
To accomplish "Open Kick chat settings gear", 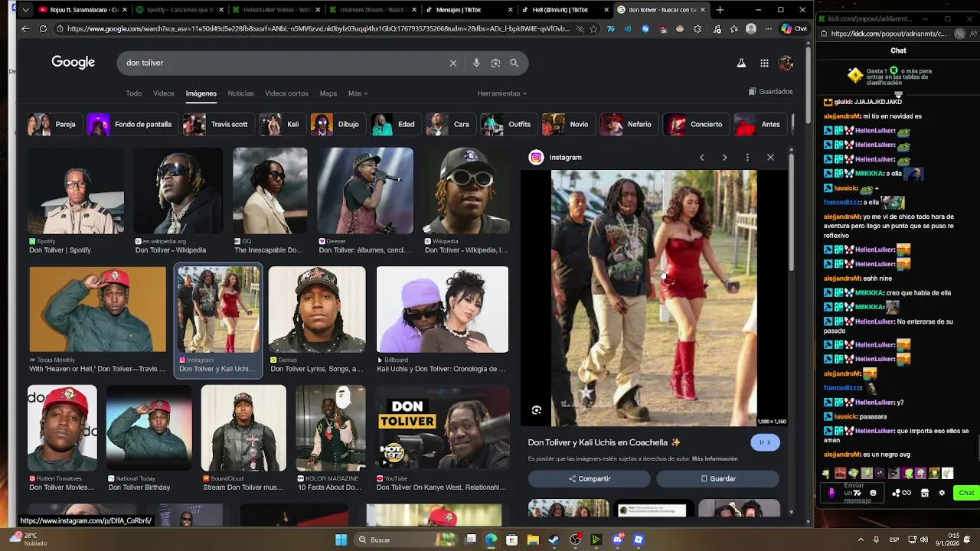I will 942,493.
